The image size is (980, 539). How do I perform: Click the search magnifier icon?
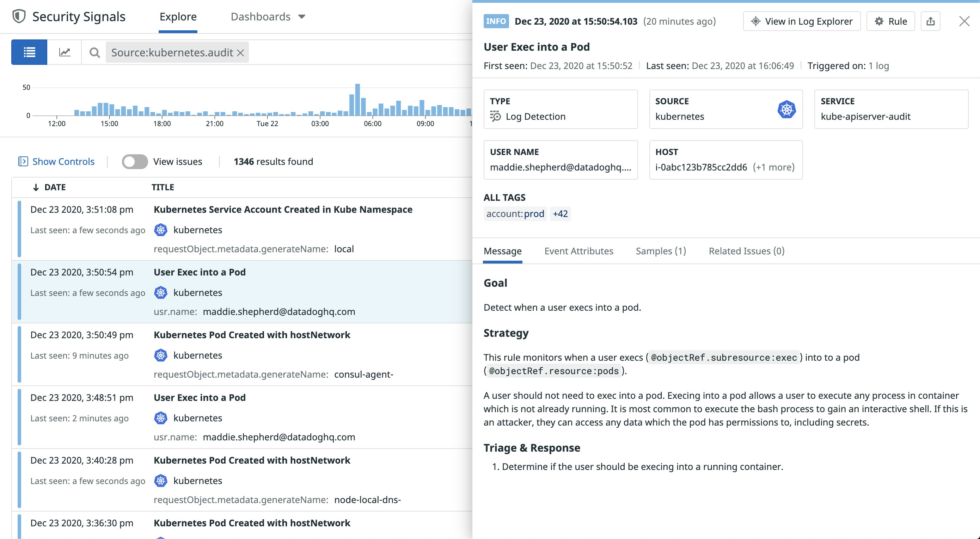(x=94, y=52)
